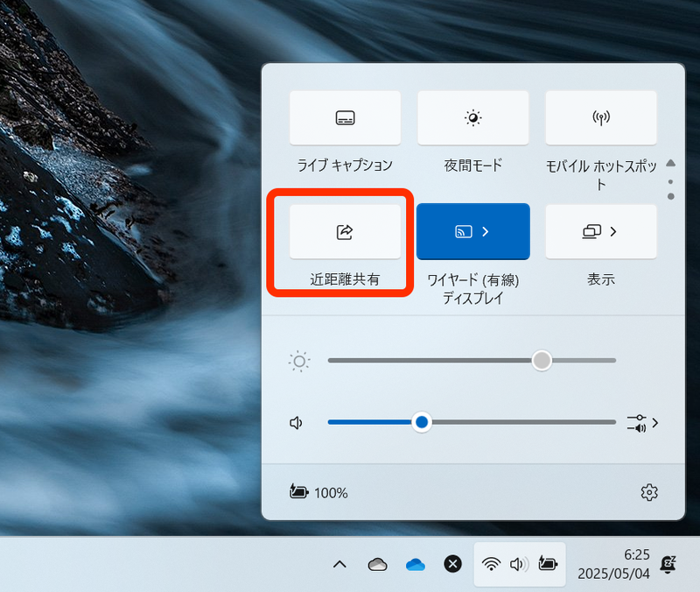Expand hidden tray icons with the up chevron

coord(340,564)
